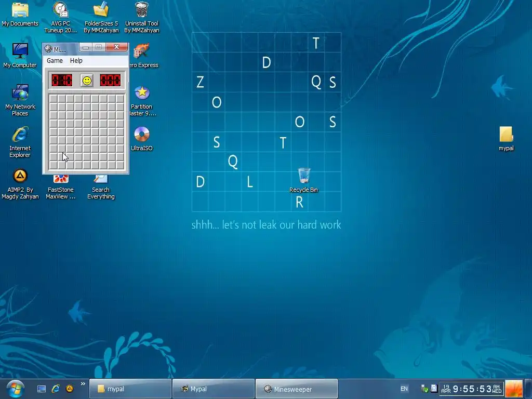Click the Minesweeper timer display
The width and height of the screenshot is (532, 399).
[x=110, y=81]
